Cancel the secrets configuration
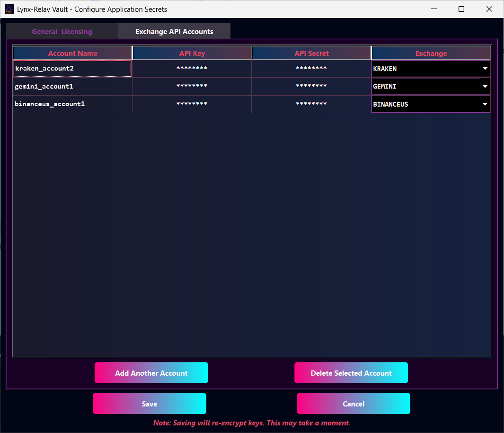 coord(353,403)
